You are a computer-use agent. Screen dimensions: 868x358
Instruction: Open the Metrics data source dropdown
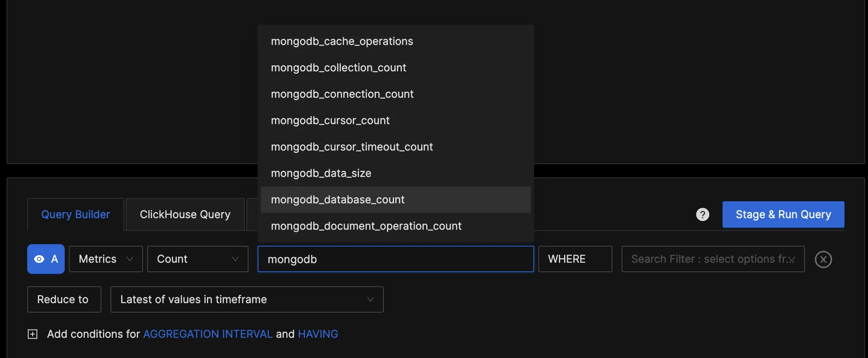106,259
